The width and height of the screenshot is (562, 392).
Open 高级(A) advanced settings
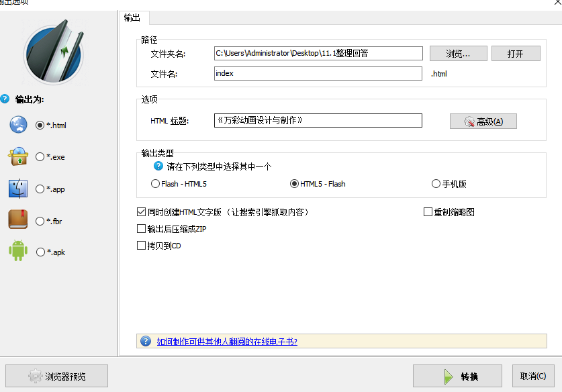(x=483, y=121)
